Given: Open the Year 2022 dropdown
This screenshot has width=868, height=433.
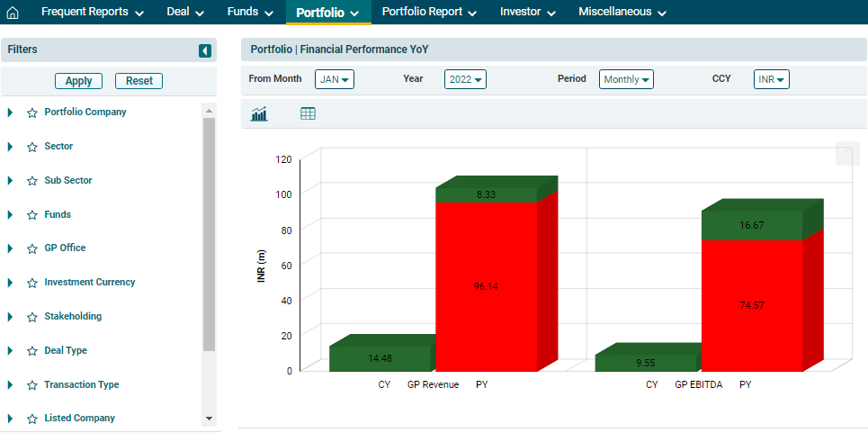Looking at the screenshot, I should 465,79.
